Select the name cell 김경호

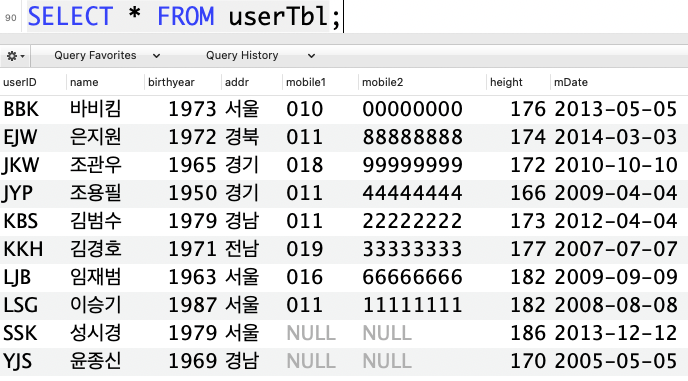(95, 249)
